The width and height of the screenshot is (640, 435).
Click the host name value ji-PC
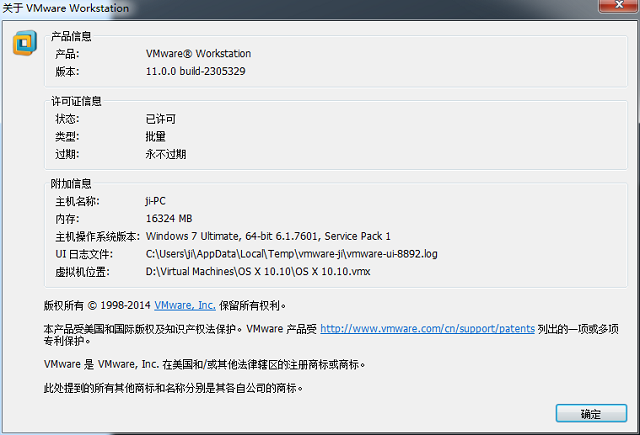(x=156, y=201)
